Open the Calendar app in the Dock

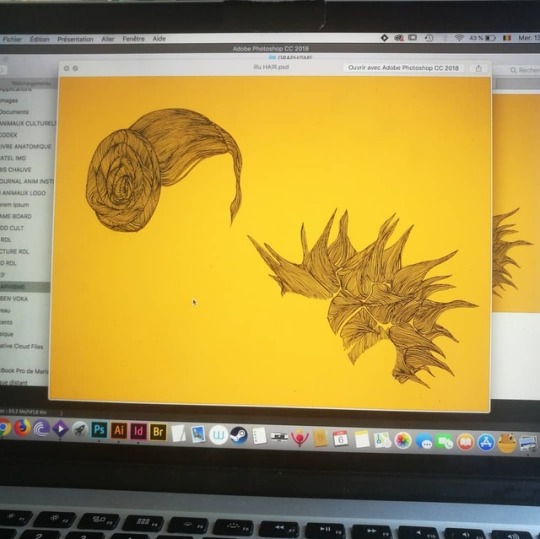point(340,438)
